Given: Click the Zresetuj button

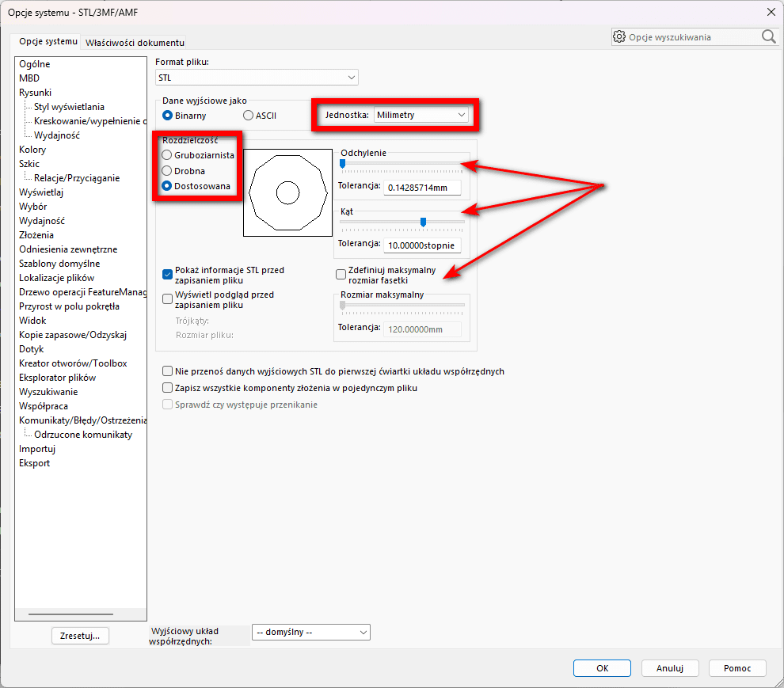Looking at the screenshot, I should [x=80, y=636].
